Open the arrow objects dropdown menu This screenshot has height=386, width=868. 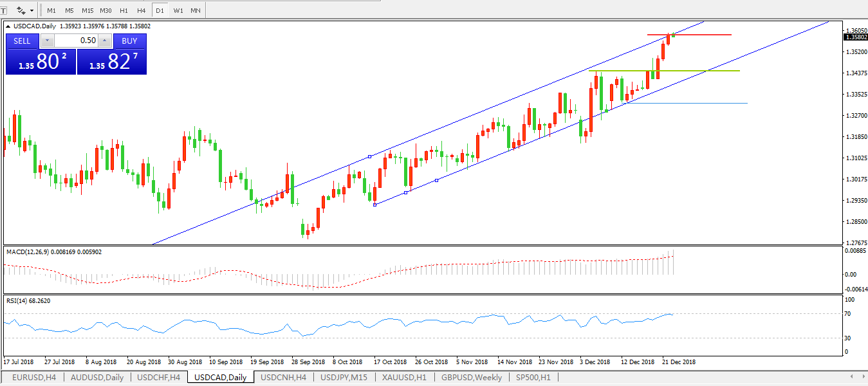tap(32, 10)
